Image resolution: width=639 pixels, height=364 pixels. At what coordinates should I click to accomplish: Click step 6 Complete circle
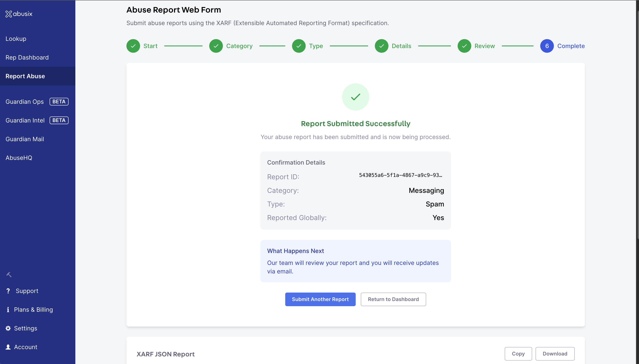(x=547, y=46)
